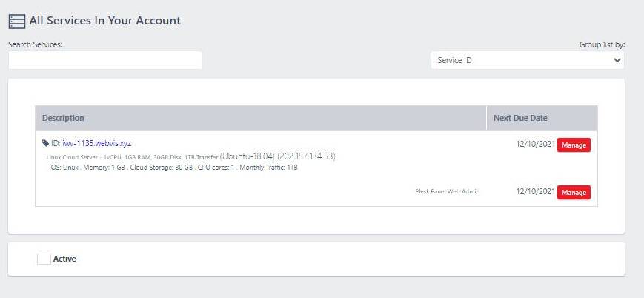Screen dimensions: 644x298
Task: Click the IP address 202.157.134.53
Action: point(306,156)
